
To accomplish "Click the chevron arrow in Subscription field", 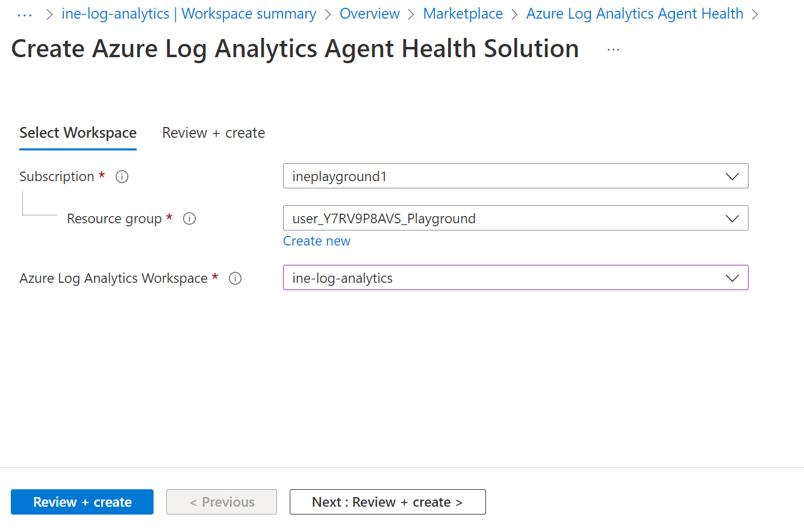I will point(732,177).
